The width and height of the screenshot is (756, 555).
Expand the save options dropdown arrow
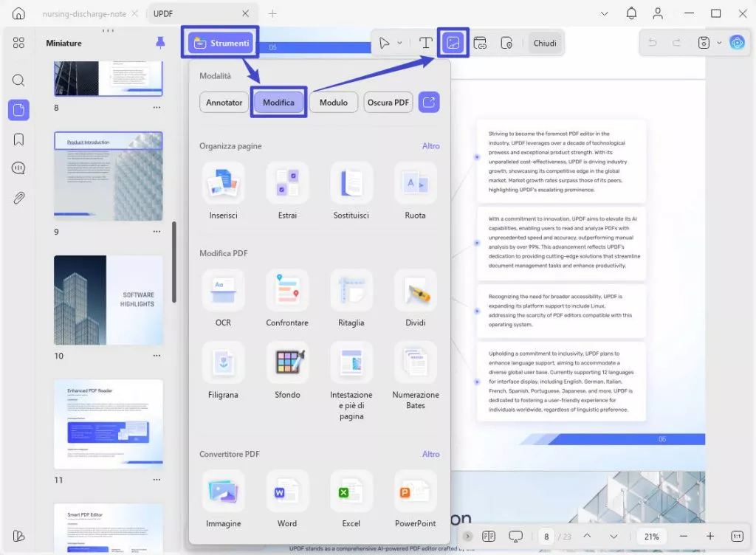[x=719, y=43]
